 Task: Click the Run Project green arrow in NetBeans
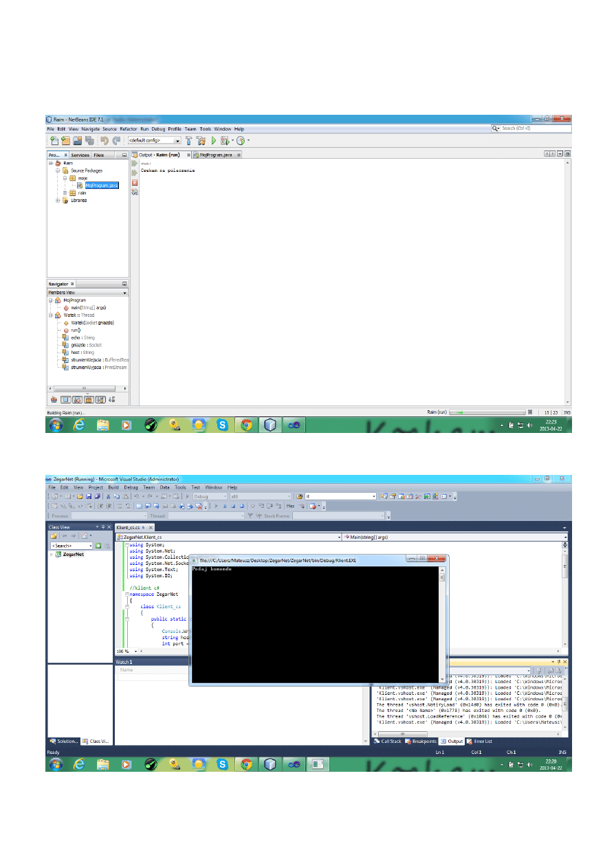pos(214,140)
